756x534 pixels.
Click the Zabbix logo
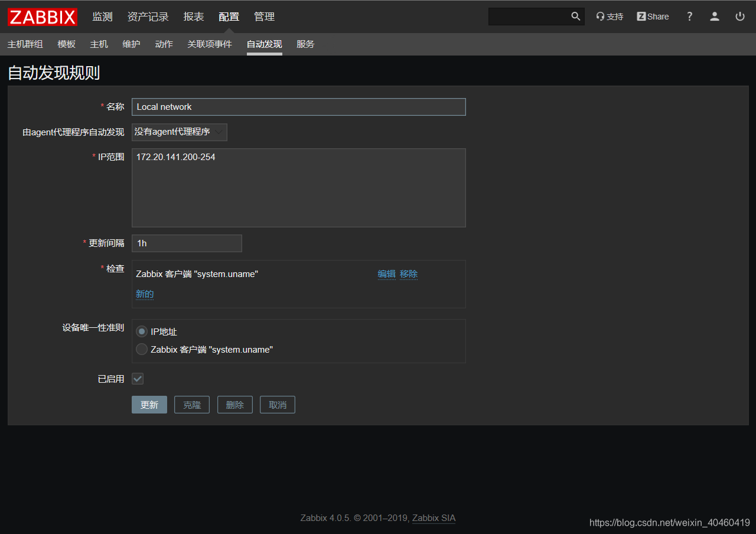click(x=43, y=17)
